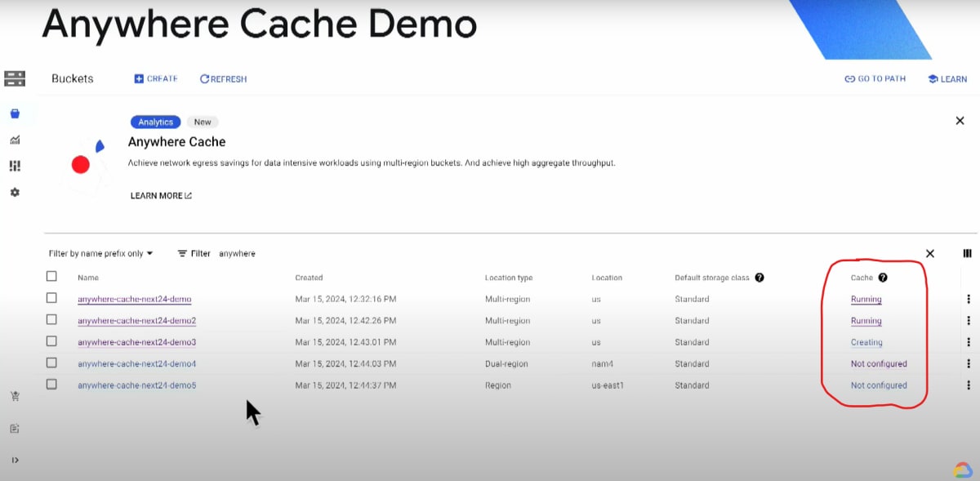Open the column display options icon

point(967,254)
